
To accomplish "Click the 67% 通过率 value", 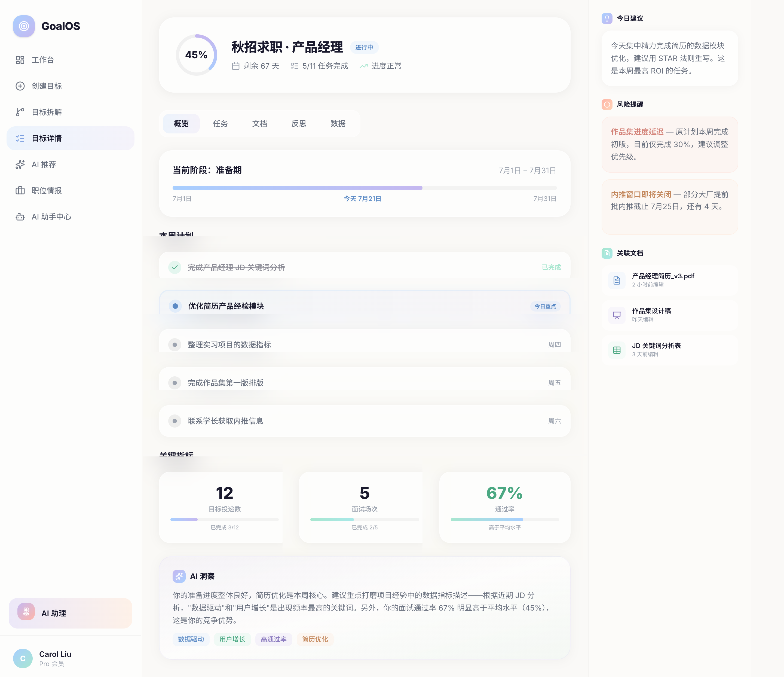I will tap(505, 493).
